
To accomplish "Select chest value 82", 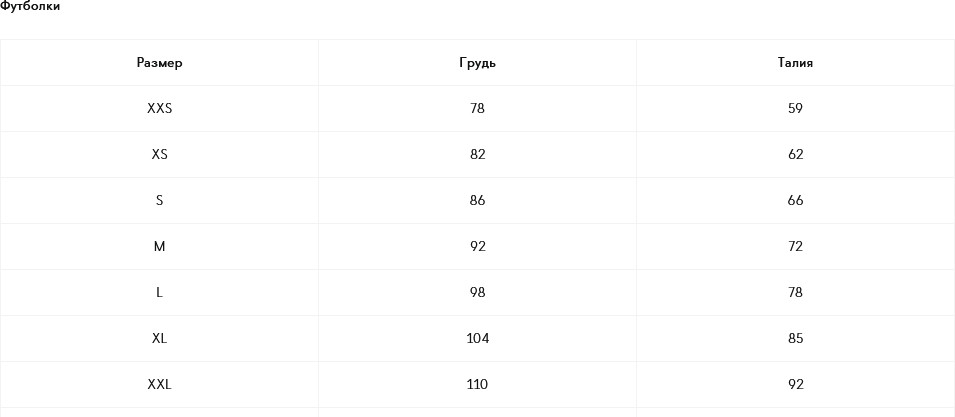I will click(477, 155).
